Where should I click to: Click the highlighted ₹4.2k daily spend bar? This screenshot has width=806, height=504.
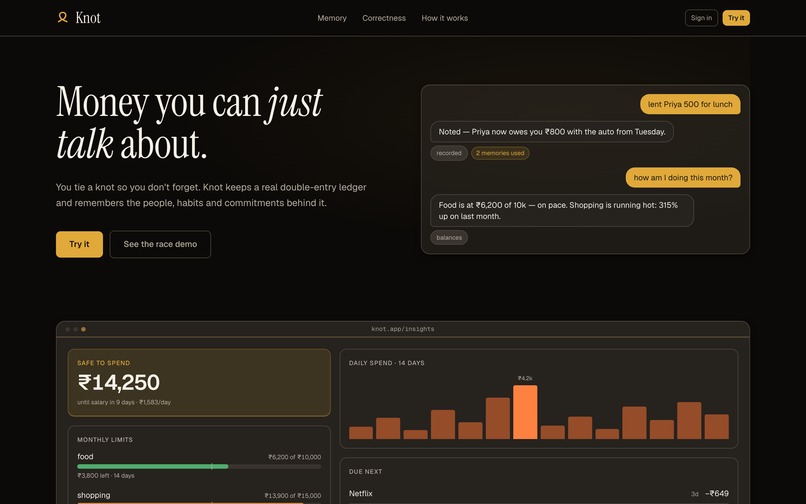point(525,412)
